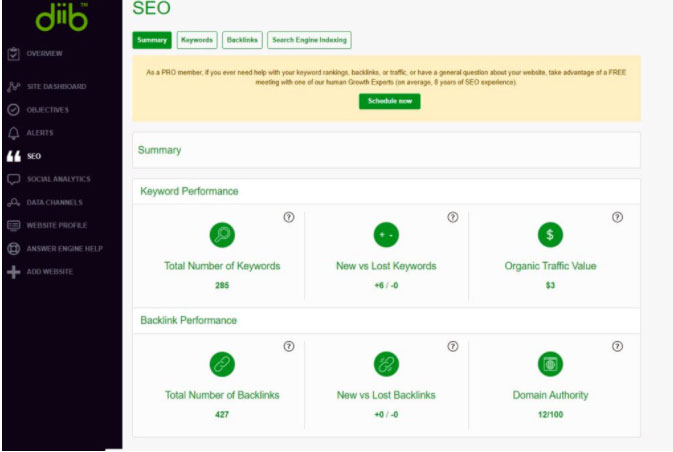The width and height of the screenshot is (673, 452).
Task: Click the Total Number of Keywords magnifier icon
Action: 222,235
